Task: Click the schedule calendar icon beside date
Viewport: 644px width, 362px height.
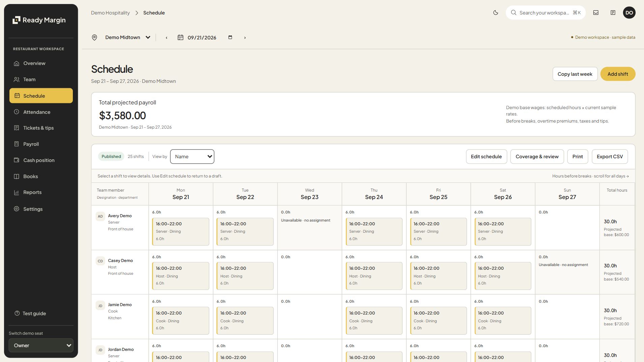Action: [x=180, y=37]
